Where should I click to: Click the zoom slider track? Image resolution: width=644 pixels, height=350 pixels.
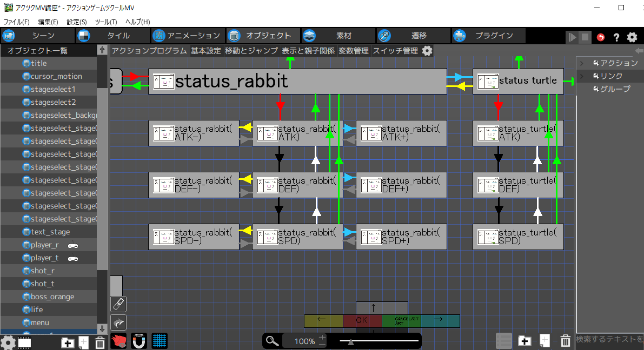click(x=380, y=341)
